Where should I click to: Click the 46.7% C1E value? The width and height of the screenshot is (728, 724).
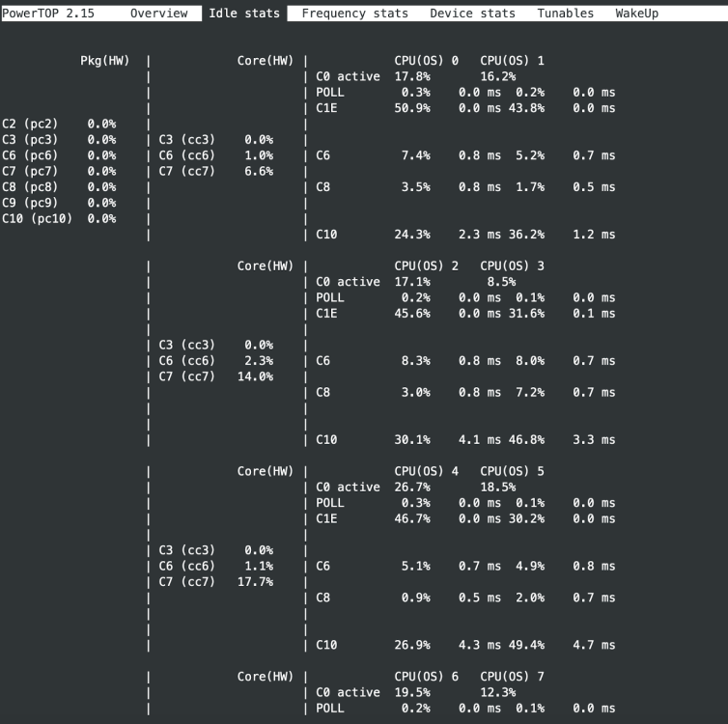click(412, 518)
